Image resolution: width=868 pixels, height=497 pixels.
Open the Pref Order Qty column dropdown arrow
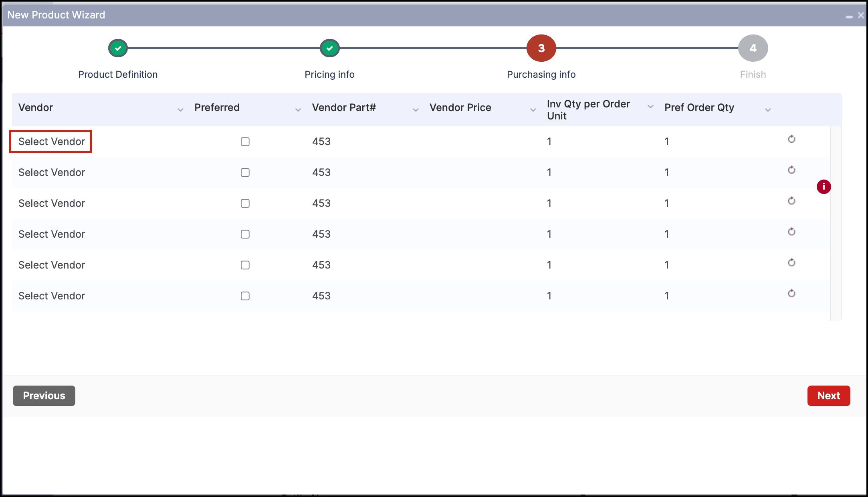pos(768,110)
